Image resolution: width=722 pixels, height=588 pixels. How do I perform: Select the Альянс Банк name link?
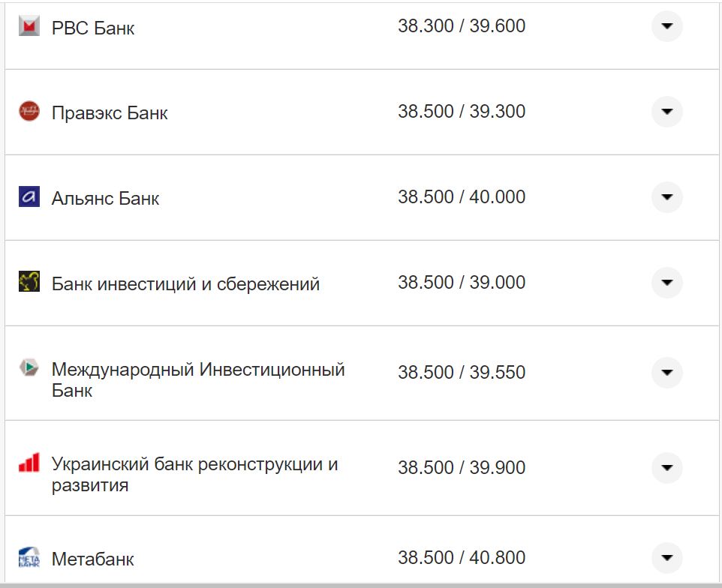104,197
